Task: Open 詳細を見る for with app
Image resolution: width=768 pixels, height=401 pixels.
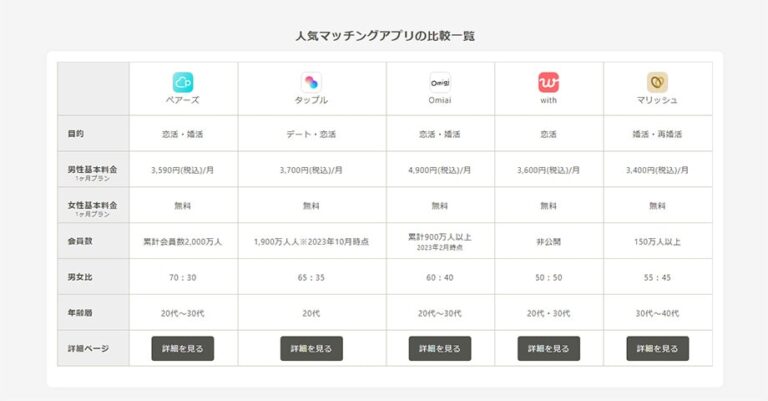Action: click(x=548, y=348)
